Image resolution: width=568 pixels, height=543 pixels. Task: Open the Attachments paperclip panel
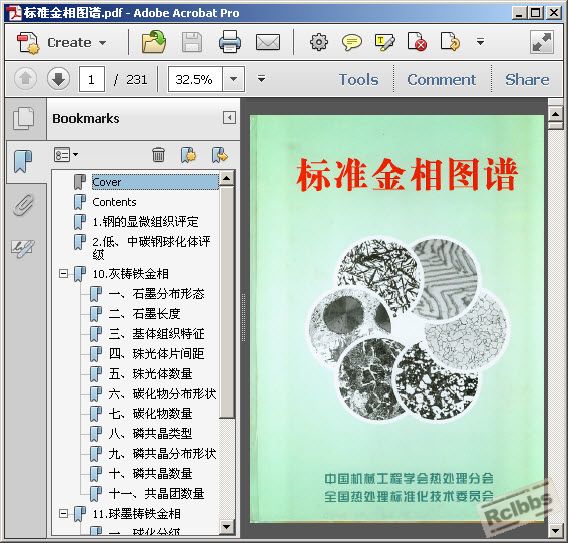coord(24,205)
